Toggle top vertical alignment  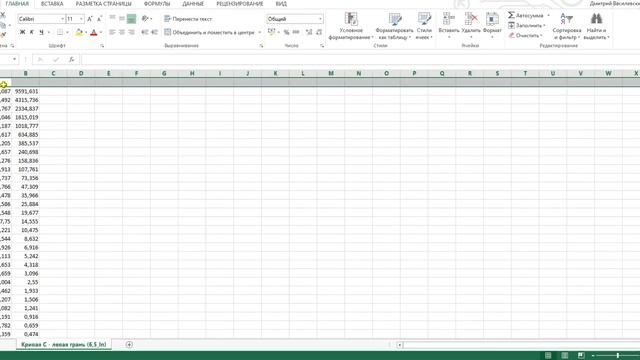[112, 19]
